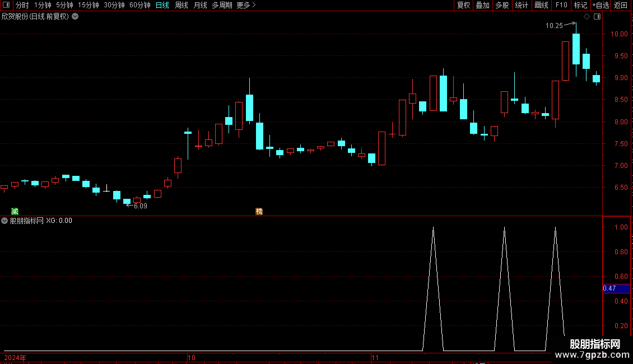Viewport: 633px width, 364px height.
Task: Expand the 更多 periods menu
Action: (x=246, y=5)
